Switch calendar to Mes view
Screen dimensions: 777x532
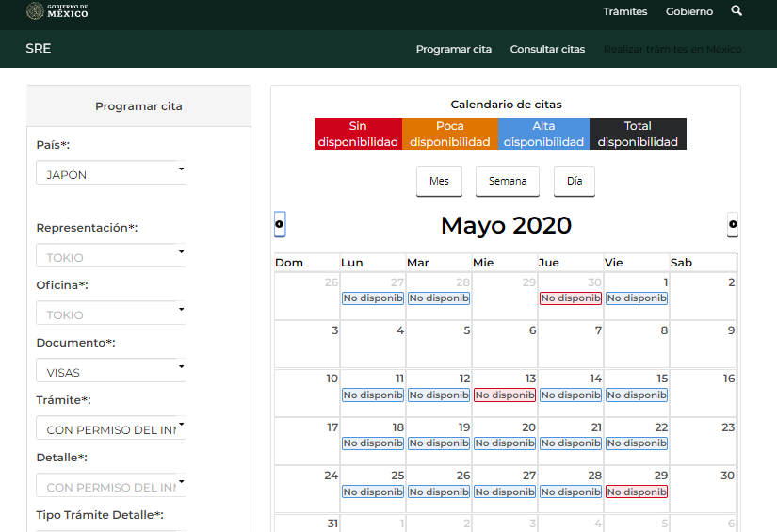tap(439, 181)
